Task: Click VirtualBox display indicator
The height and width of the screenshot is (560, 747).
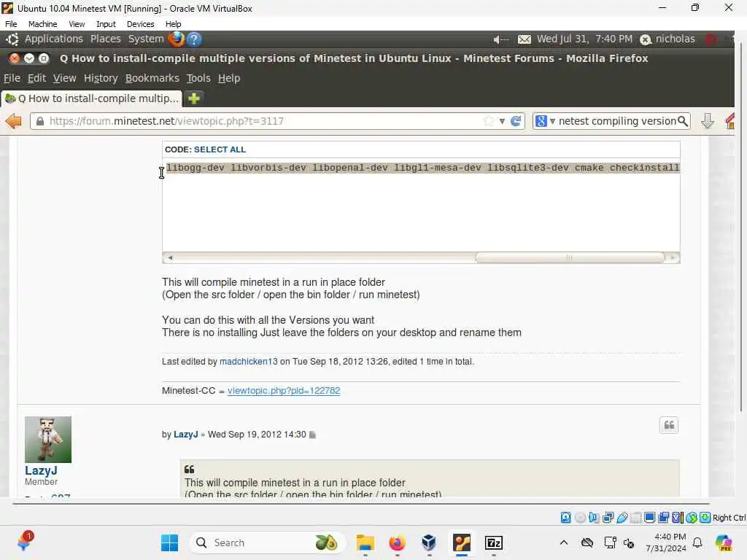Action: pos(649,518)
